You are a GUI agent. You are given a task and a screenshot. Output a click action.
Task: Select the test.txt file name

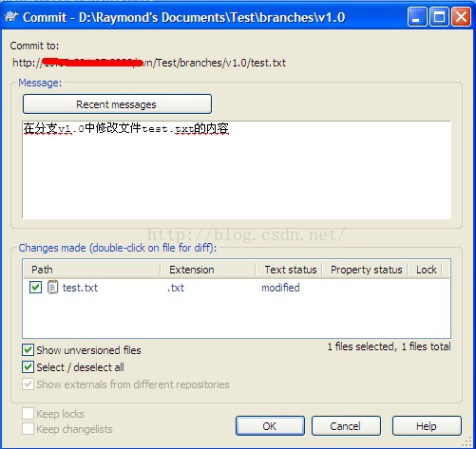click(x=80, y=288)
